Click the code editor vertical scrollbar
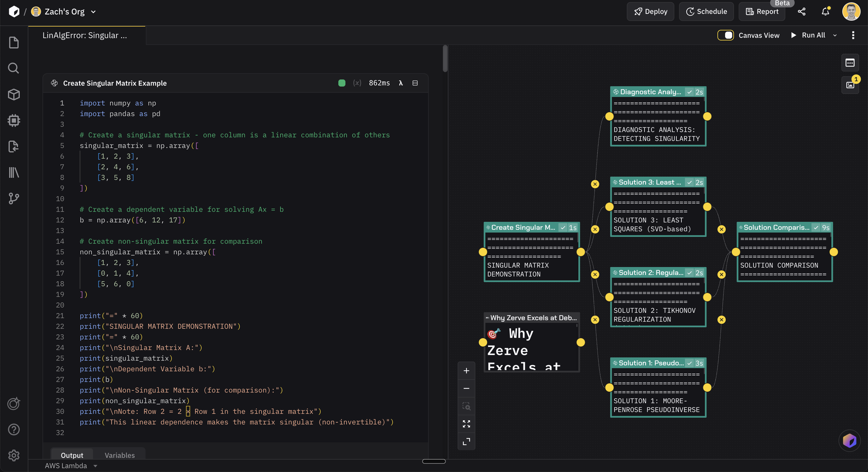 [x=445, y=59]
